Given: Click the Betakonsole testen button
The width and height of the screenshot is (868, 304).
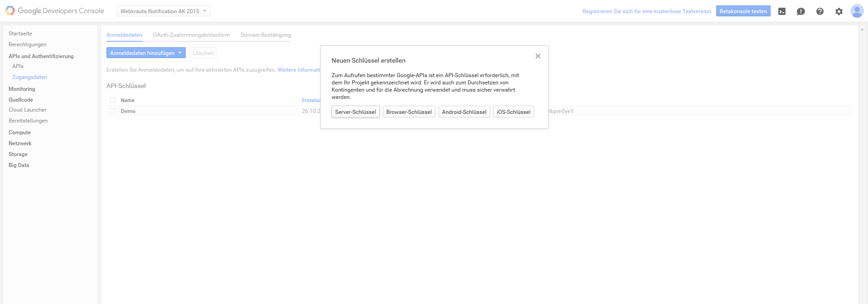Looking at the screenshot, I should click(743, 11).
